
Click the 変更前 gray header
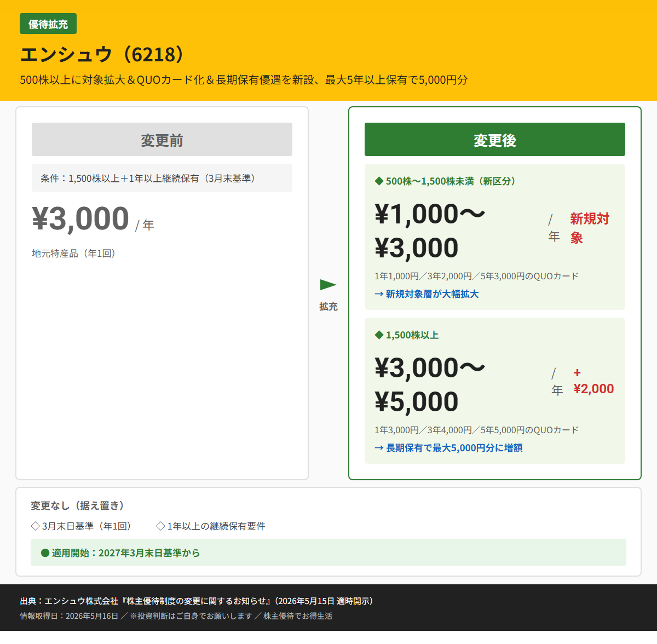(162, 140)
